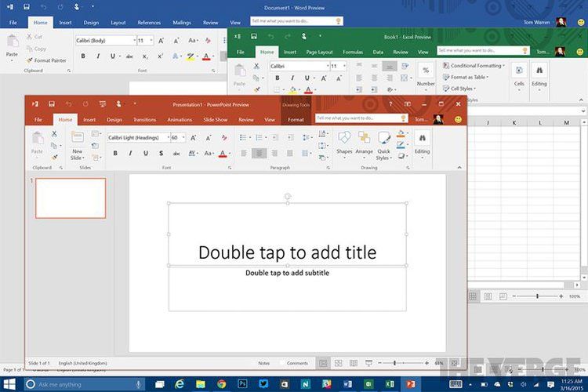Open Google Chrome from taskbar

[221, 384]
